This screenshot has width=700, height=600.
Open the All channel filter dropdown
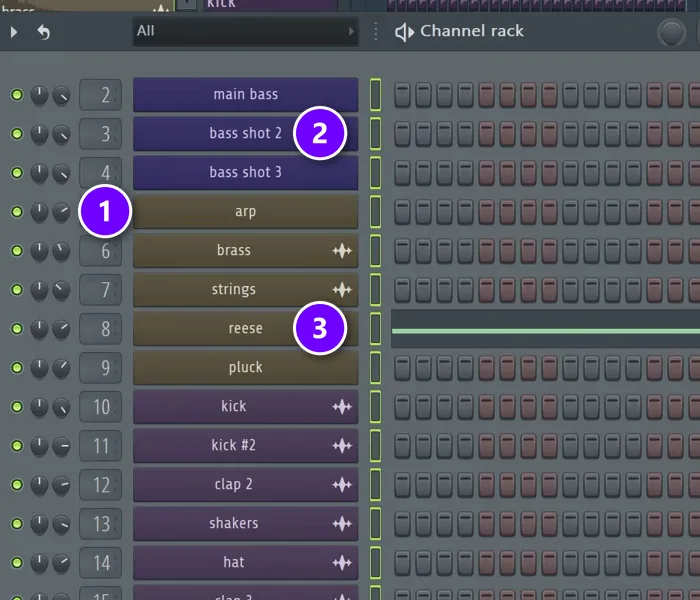(245, 31)
